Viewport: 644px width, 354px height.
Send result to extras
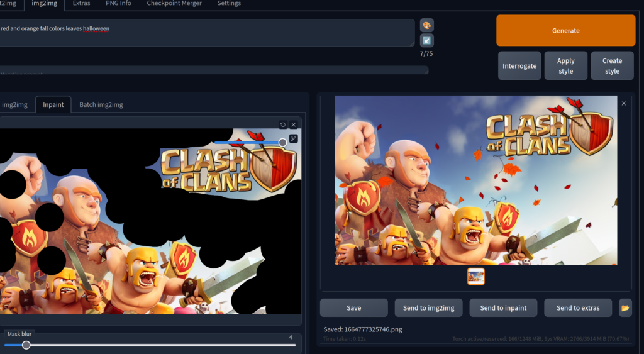point(578,308)
